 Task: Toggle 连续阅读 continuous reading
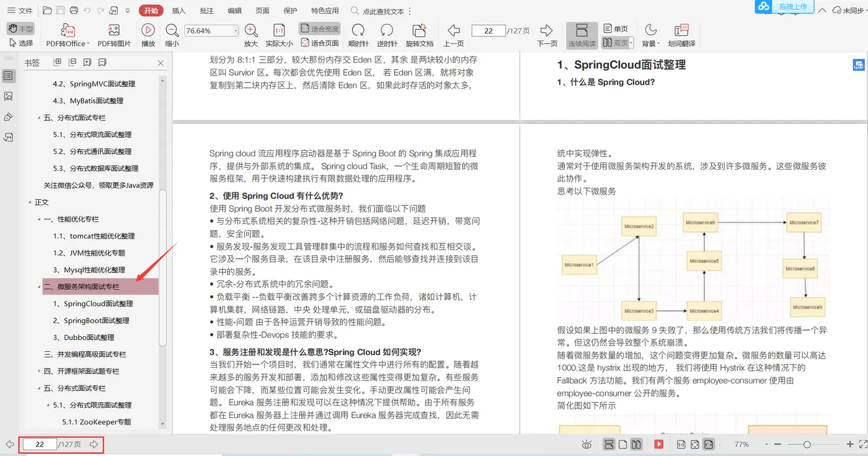tap(582, 35)
